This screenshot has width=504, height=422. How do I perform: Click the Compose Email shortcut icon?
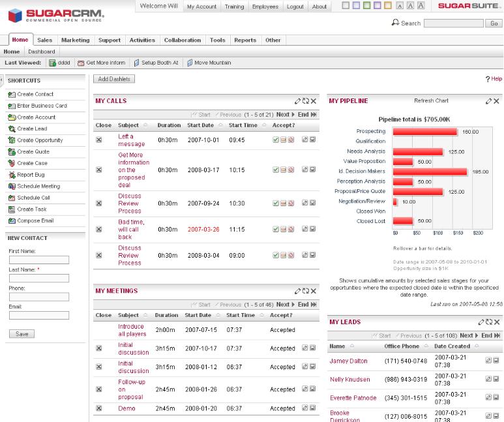click(12, 221)
